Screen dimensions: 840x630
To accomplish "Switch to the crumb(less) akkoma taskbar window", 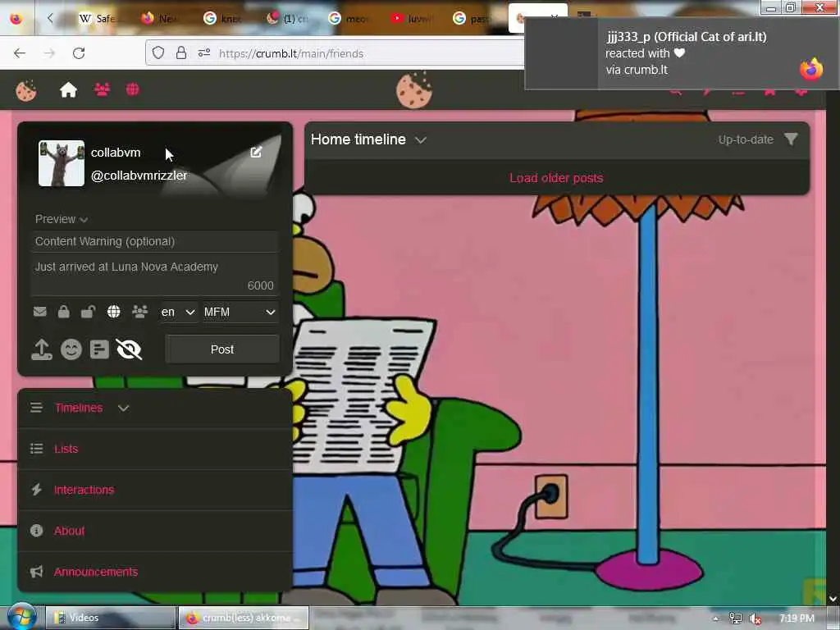I will tap(244, 618).
